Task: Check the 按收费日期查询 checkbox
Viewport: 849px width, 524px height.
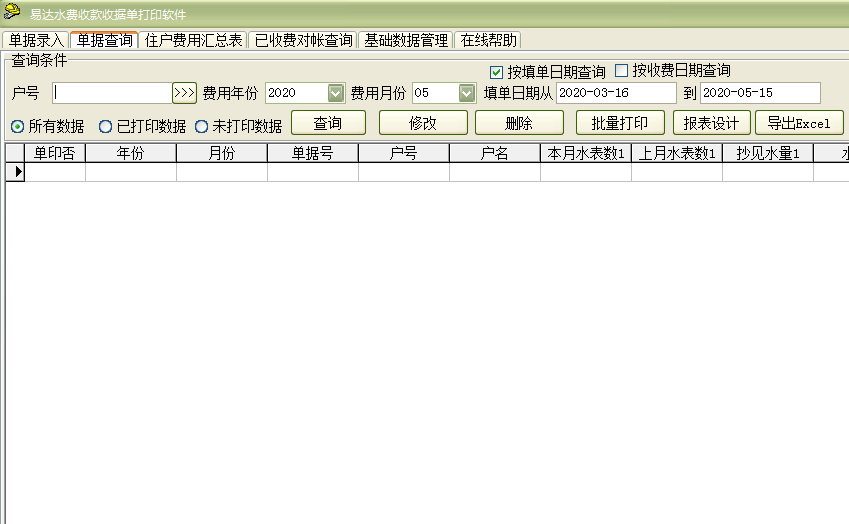Action: pos(621,71)
